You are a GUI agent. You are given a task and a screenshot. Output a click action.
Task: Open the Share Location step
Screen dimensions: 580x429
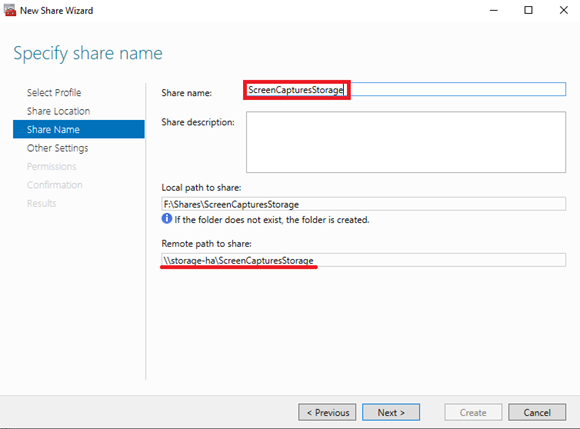58,111
